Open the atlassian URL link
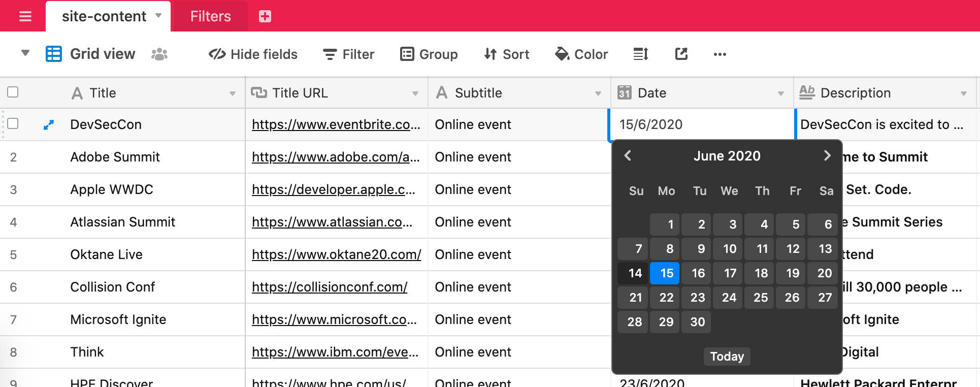 coord(332,222)
